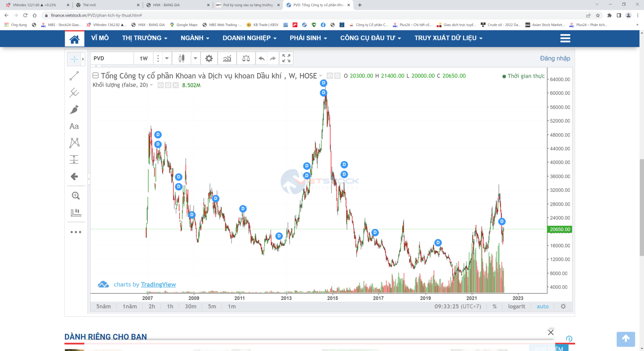Expand the THỊ TRƯỜNG menu
This screenshot has width=644, height=351.
(x=145, y=38)
